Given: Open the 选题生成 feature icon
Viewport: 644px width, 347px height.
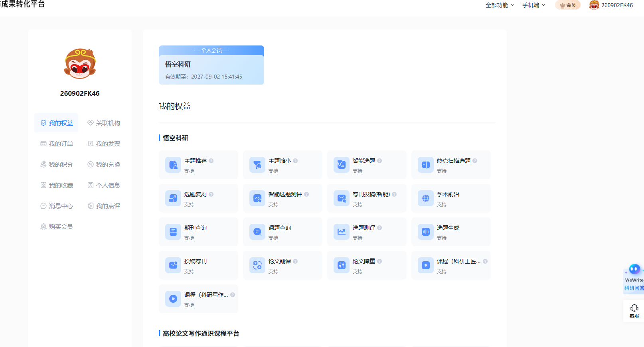Looking at the screenshot, I should 426,232.
